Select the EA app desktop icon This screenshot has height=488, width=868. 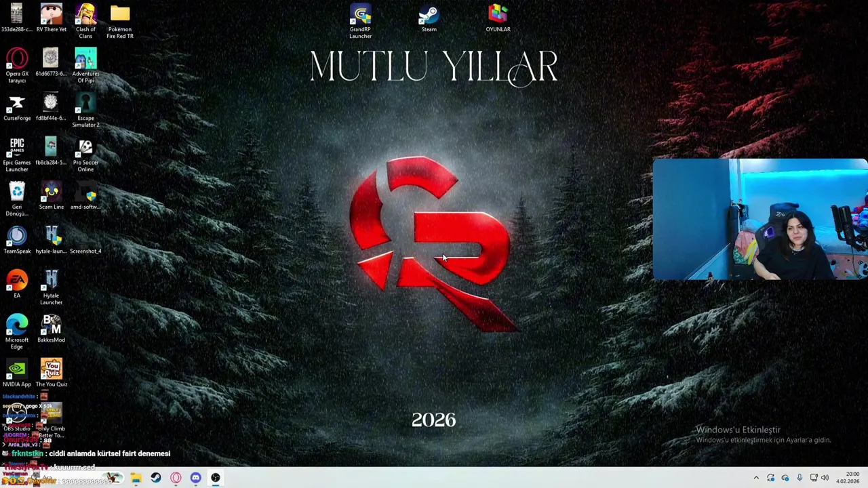(x=17, y=284)
